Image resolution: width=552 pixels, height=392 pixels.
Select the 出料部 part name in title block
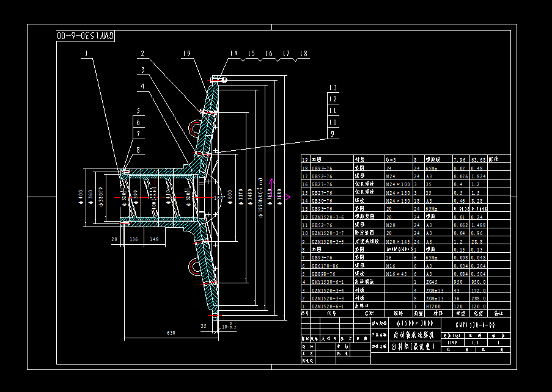tap(413, 347)
